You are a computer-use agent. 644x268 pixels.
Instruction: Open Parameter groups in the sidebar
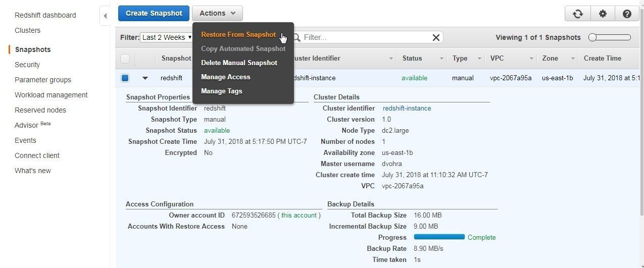click(43, 80)
